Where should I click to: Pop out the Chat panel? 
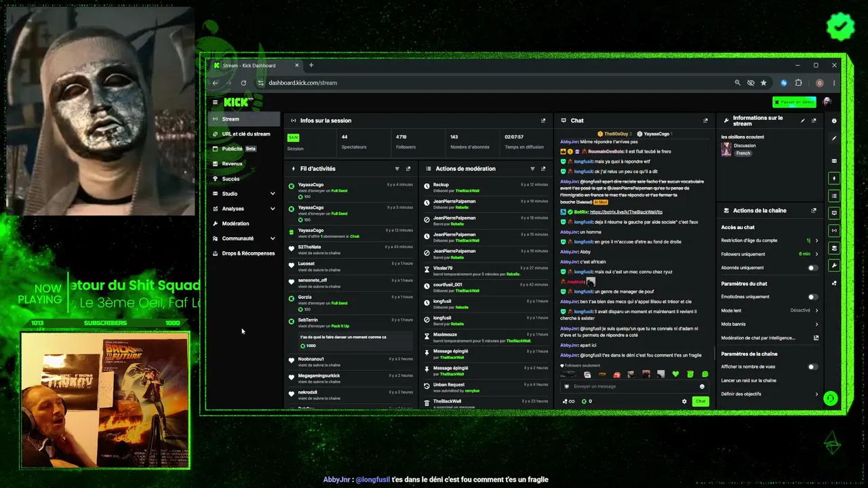705,121
